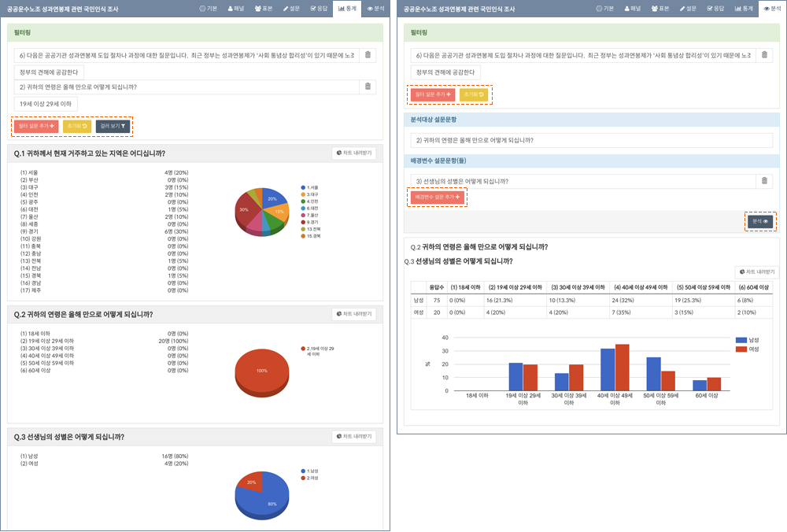
Task: Click Q.3 gender pie chart
Action: 262,495
